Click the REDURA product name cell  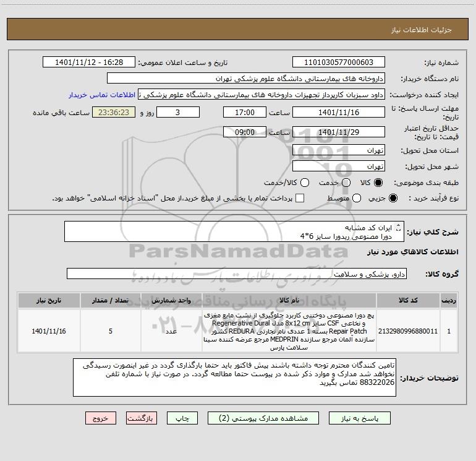pos(289,331)
